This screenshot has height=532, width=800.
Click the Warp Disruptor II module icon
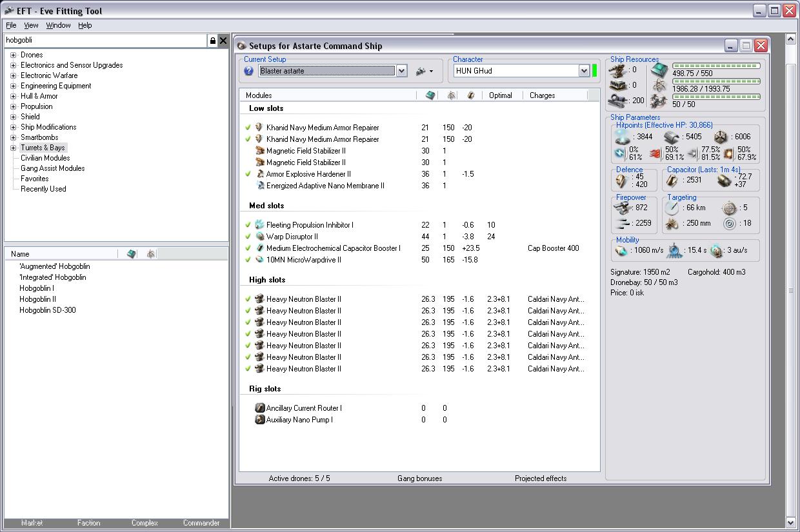[x=259, y=237]
